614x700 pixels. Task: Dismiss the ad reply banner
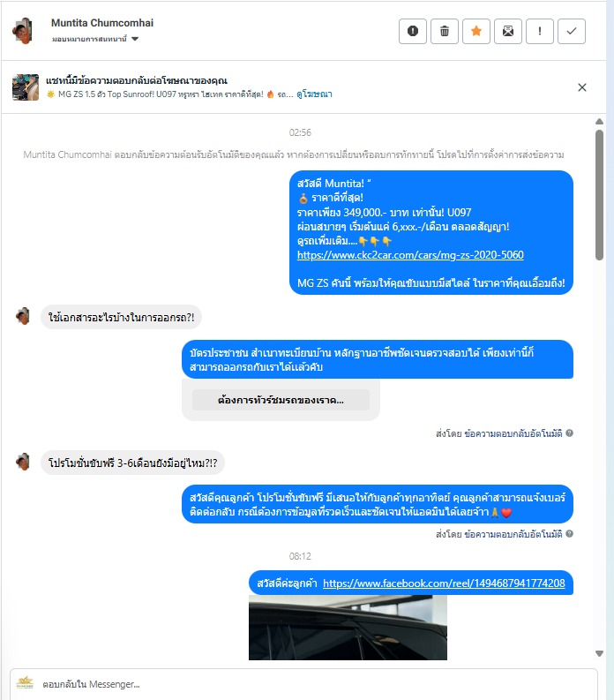pos(582,87)
